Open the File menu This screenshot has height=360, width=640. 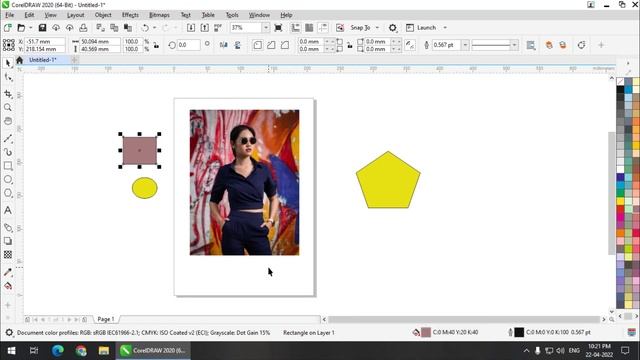(x=9, y=15)
